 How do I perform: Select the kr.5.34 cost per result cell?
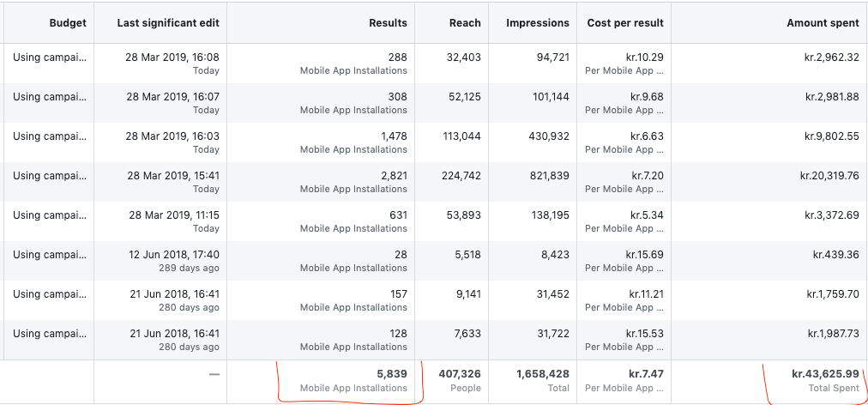[624, 221]
